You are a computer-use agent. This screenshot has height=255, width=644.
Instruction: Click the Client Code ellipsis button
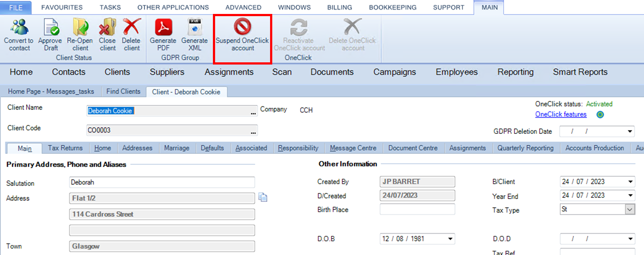(253, 130)
